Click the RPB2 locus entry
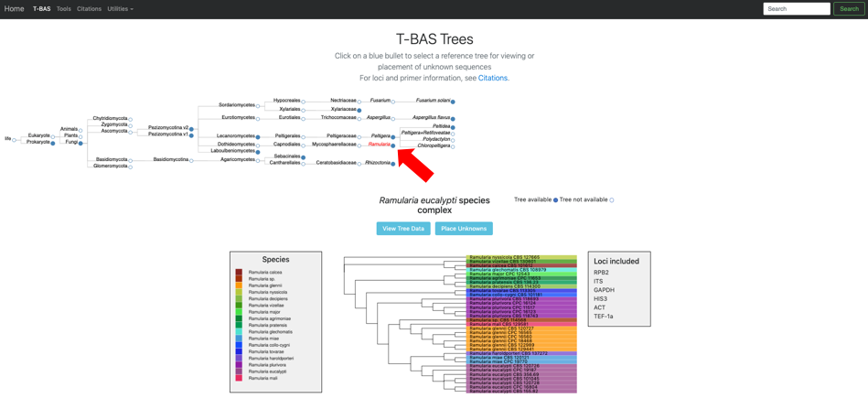 601,273
